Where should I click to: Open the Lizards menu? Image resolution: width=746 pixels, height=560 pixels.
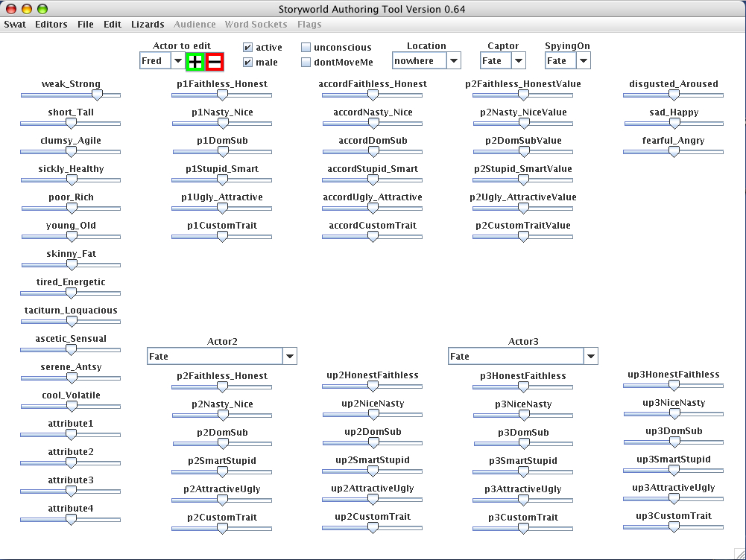pos(148,25)
